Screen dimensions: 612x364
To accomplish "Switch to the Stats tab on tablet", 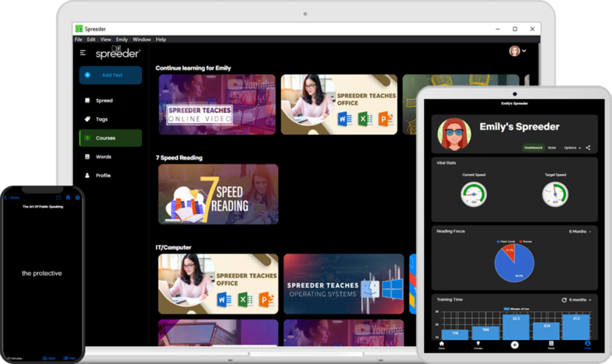I will coord(552,148).
